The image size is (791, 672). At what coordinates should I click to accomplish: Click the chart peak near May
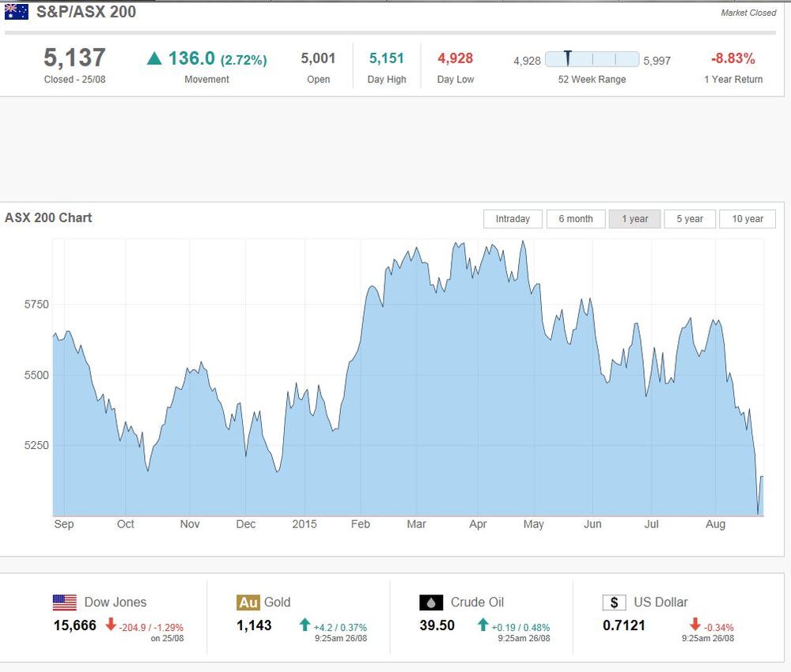(x=523, y=242)
